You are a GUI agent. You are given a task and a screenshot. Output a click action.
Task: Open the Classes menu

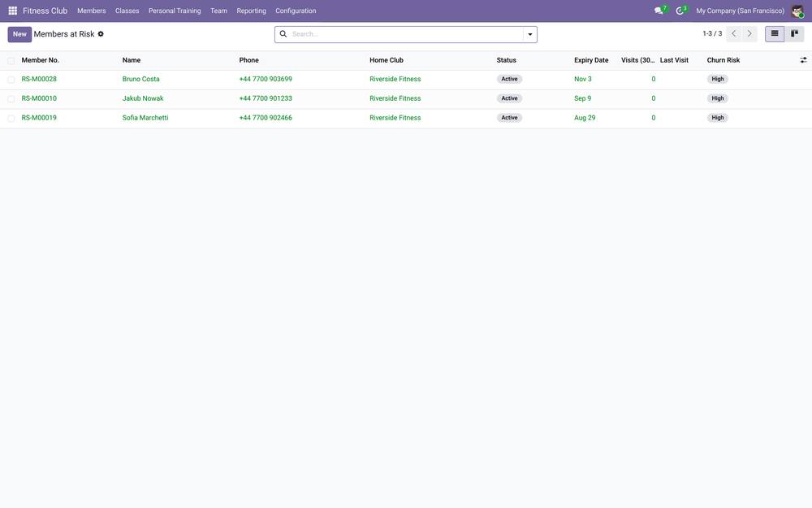pyautogui.click(x=127, y=11)
